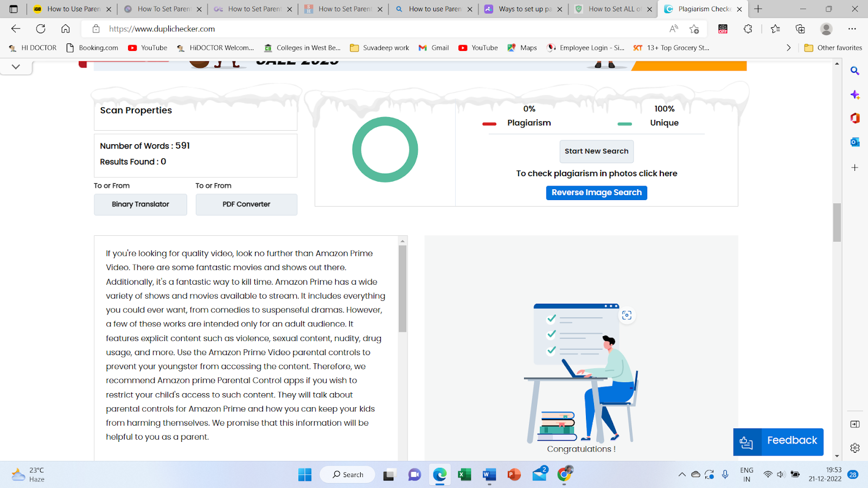
Task: Open the Maps bookmark
Action: tap(522, 48)
